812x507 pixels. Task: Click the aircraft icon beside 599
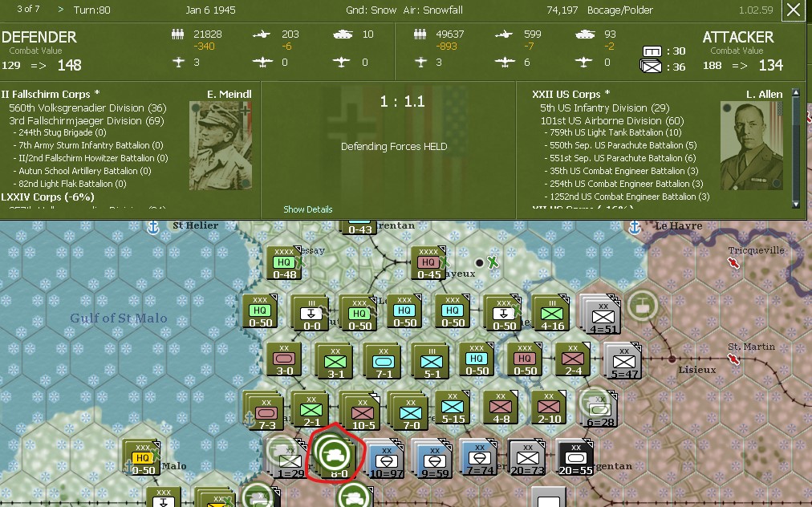coord(505,34)
